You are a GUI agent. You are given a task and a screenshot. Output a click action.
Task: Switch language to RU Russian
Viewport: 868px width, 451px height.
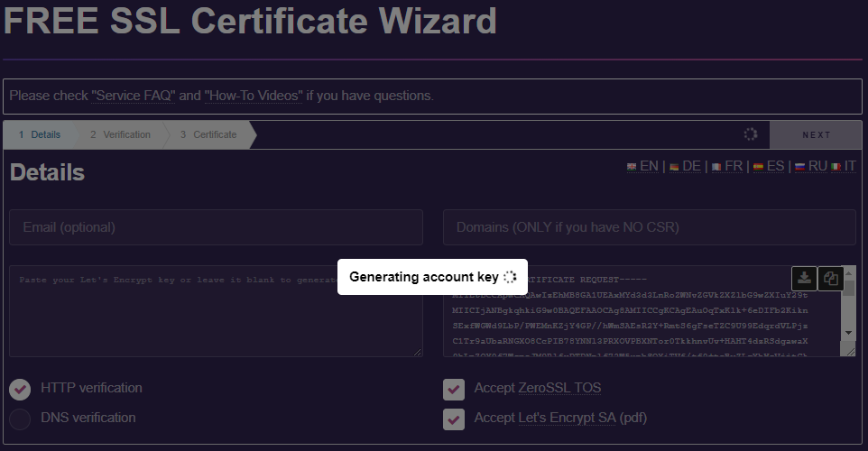tap(810, 166)
